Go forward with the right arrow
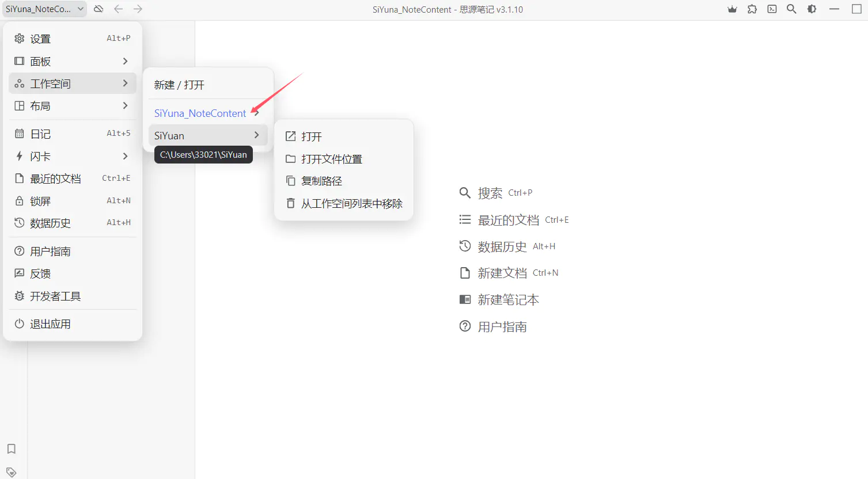 click(x=138, y=9)
